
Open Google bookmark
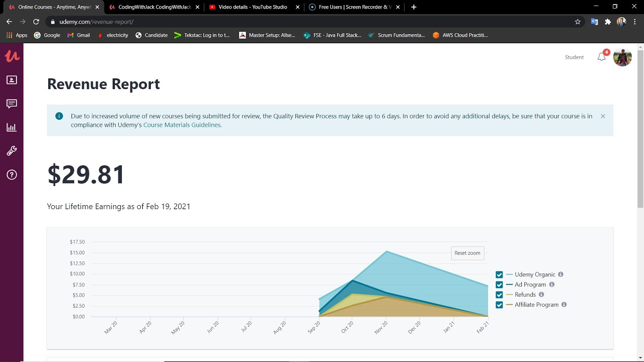(47, 35)
